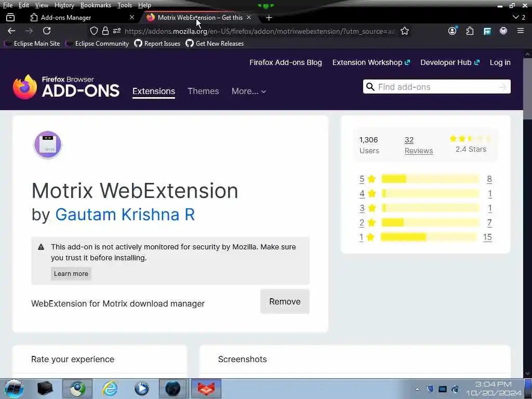Submit search with the arrow icon
Image resolution: width=532 pixels, height=399 pixels.
pos(502,87)
